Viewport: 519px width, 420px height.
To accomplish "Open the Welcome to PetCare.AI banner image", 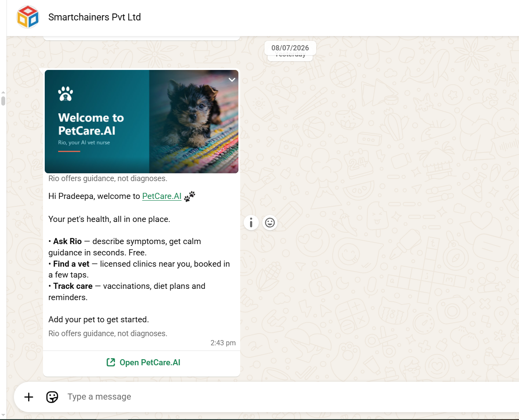I will 142,122.
